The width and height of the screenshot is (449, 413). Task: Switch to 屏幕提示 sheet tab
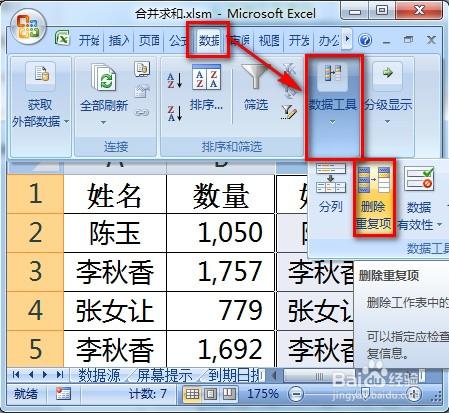click(x=164, y=376)
